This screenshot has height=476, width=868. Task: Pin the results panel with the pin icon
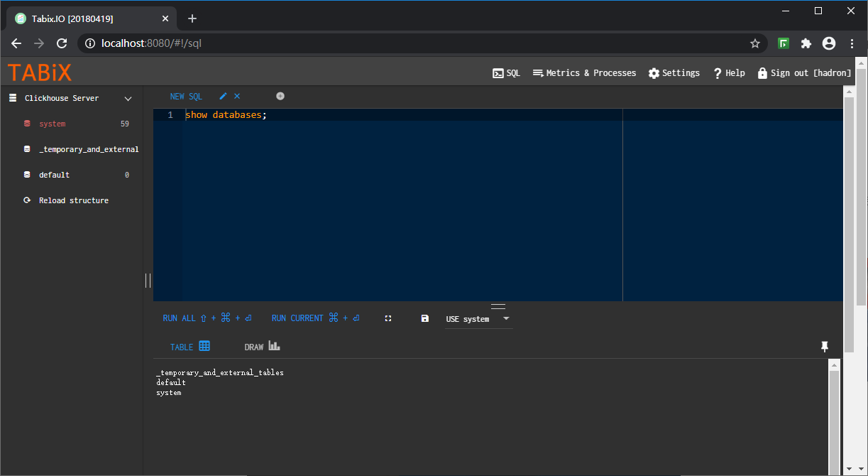[x=825, y=347]
